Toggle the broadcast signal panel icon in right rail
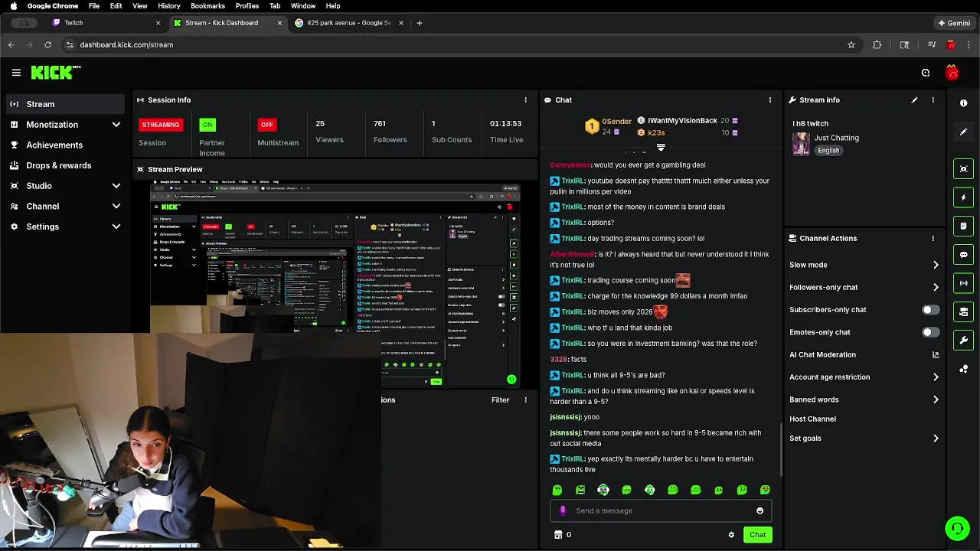 [963, 283]
